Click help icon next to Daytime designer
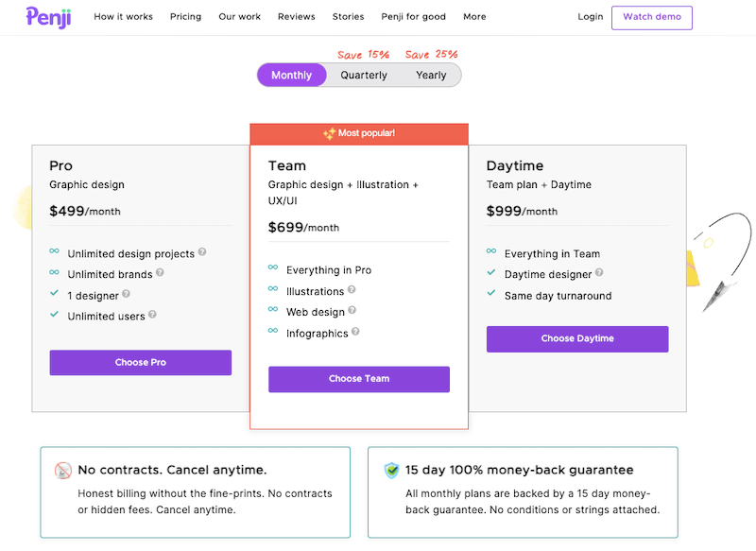The height and width of the screenshot is (551, 756). click(x=599, y=272)
